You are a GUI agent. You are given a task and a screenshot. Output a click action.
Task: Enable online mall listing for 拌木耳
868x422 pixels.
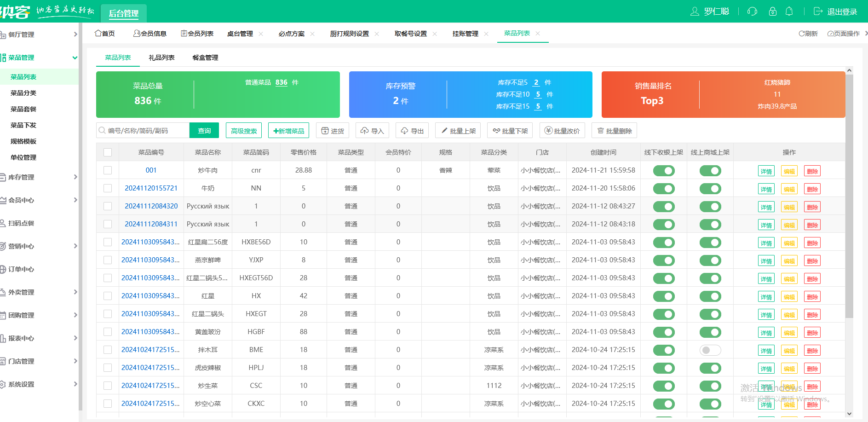coord(710,350)
